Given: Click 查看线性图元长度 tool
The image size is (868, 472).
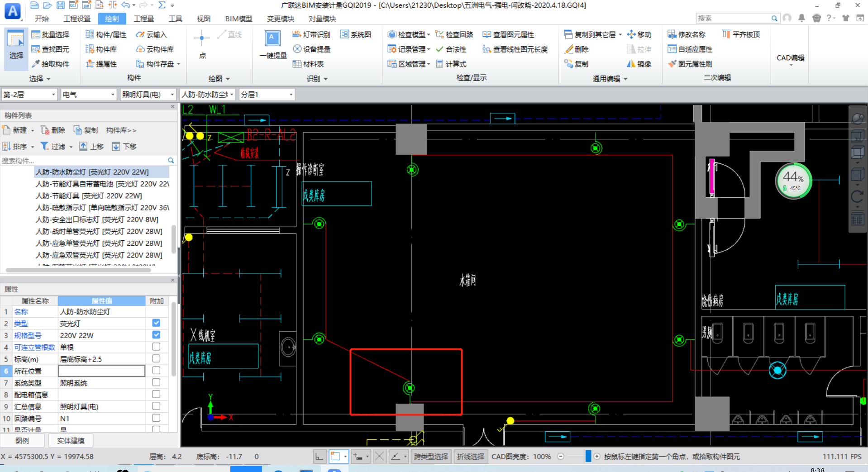Looking at the screenshot, I should coord(515,49).
